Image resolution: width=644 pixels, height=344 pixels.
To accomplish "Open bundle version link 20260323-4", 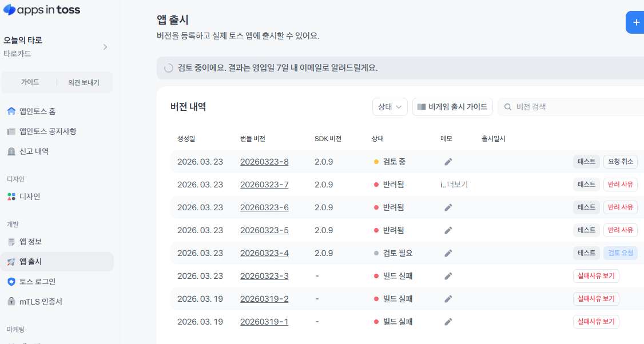I will (264, 253).
